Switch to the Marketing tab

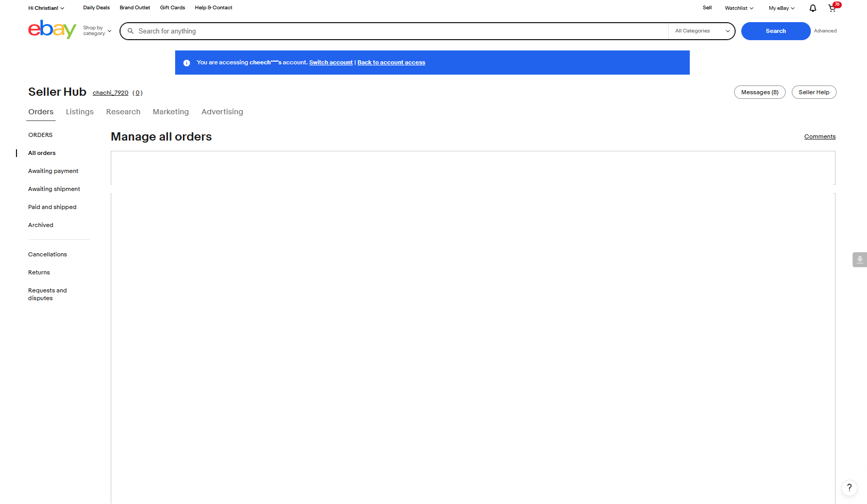171,112
